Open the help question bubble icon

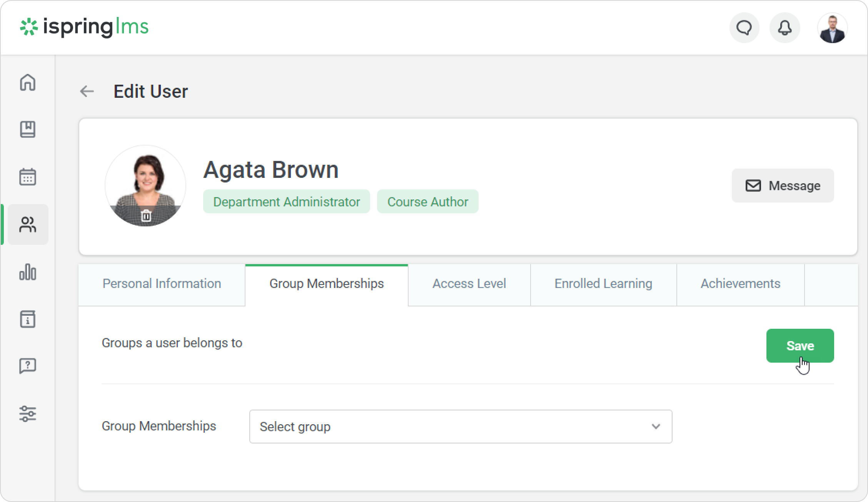pos(28,366)
